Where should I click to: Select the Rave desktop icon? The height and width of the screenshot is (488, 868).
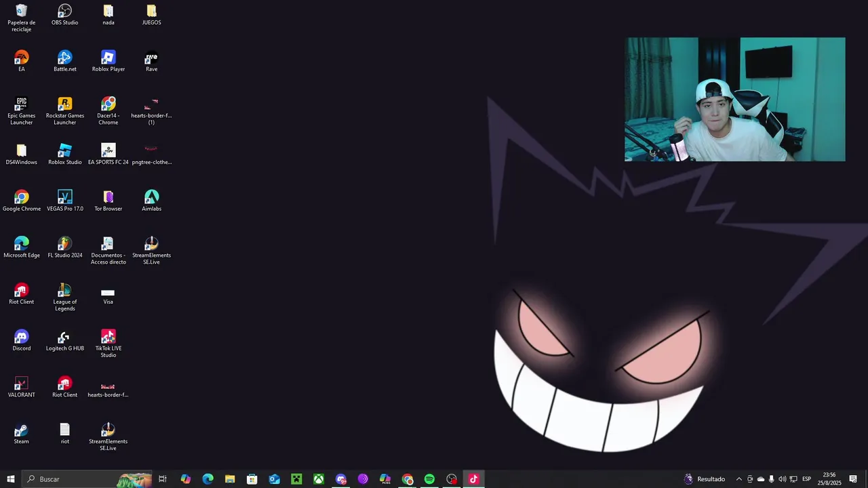tap(151, 61)
